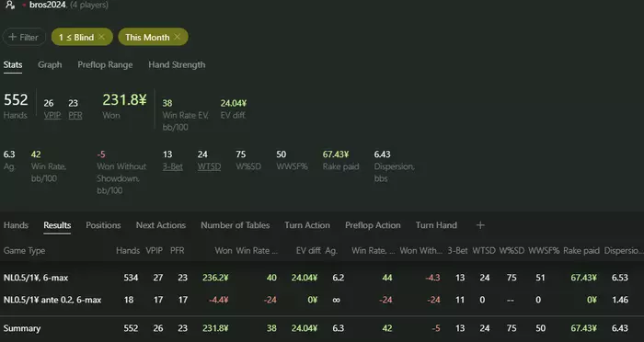Viewport: 644px width, 342px height.
Task: Click the underlined VPIP stat link
Action: point(52,115)
